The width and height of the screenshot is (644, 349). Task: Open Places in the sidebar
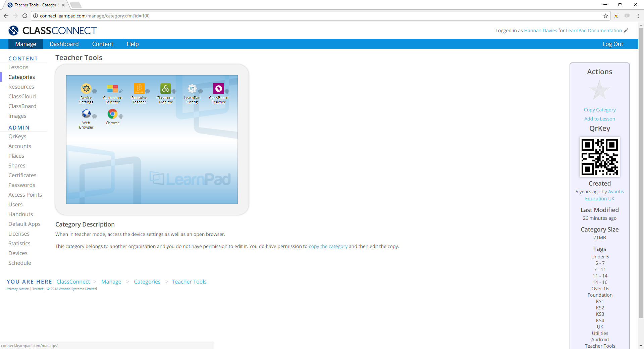[16, 156]
